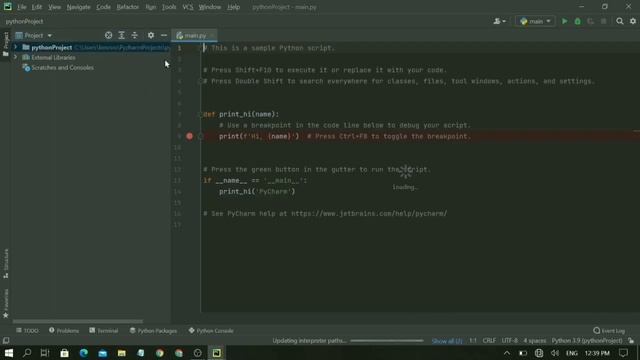The image size is (640, 360).
Task: Expand all in the Project panel
Action: (122, 36)
